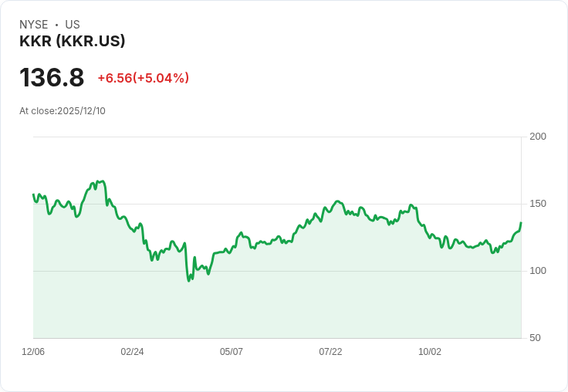Click the 50 y-axis label
The image size is (568, 392).
535,338
